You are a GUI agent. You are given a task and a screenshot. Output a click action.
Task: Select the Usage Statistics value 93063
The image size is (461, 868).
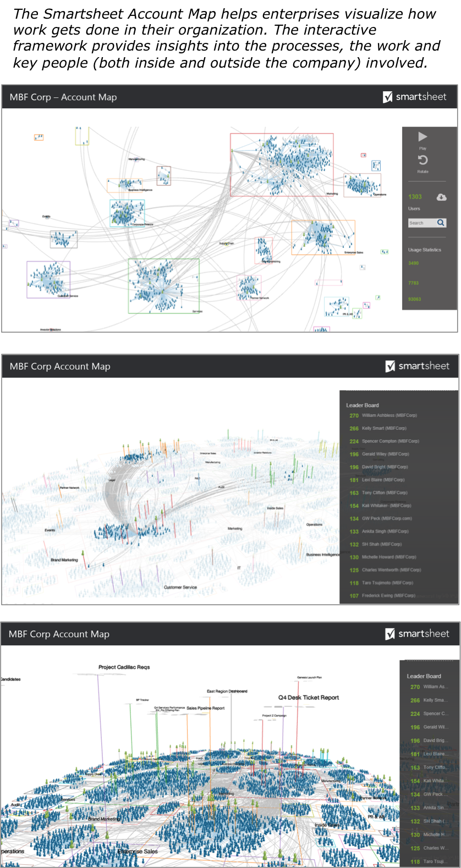click(x=414, y=299)
